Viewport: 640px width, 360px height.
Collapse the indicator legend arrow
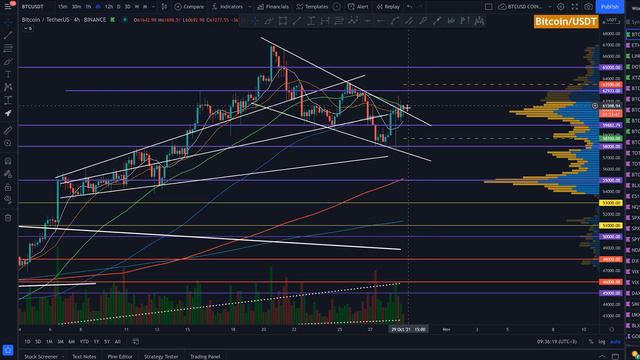tap(27, 29)
